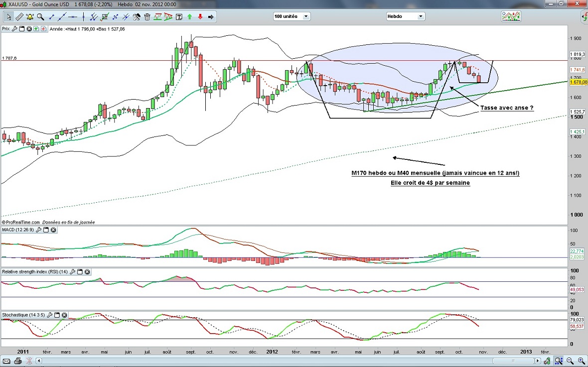Open the 100 unités dropdown
Screen dimensions: 588x367
(292, 16)
